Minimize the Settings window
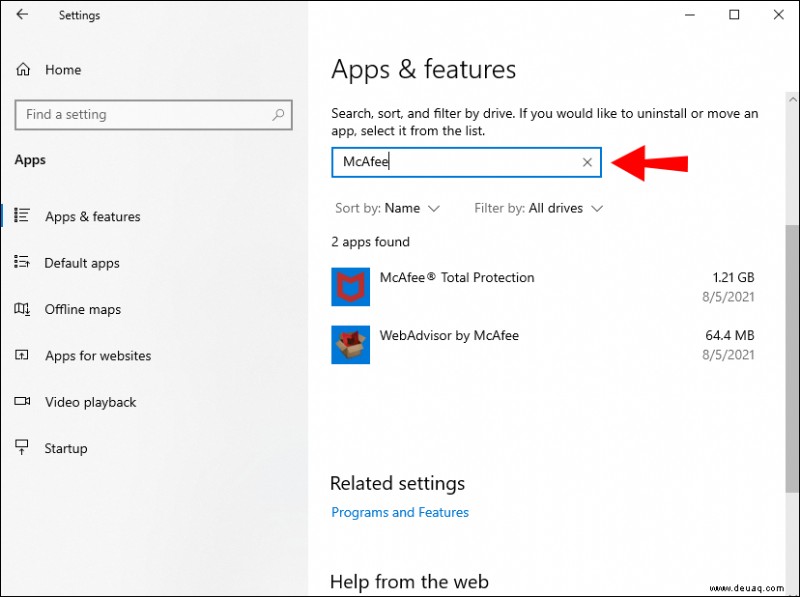 [690, 15]
